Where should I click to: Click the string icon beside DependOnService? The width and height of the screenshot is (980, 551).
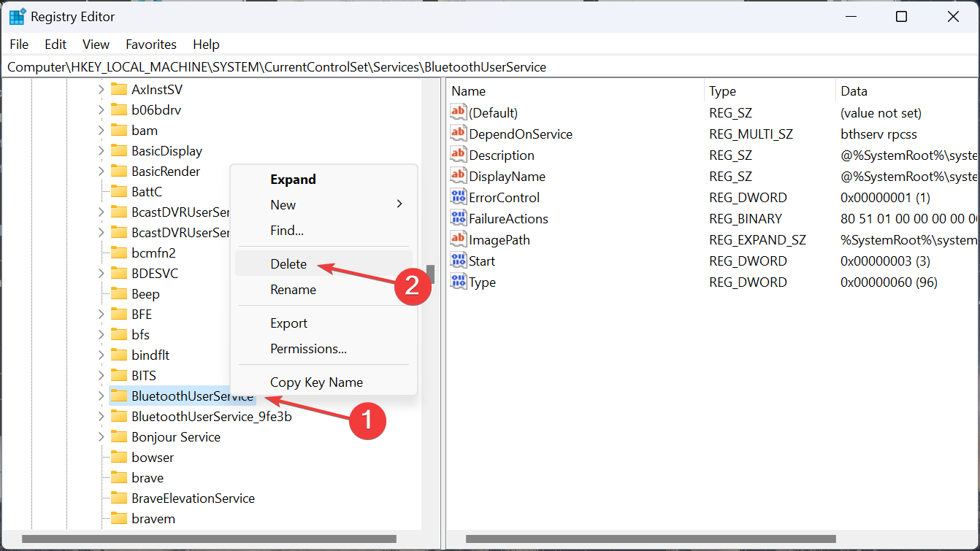point(459,134)
